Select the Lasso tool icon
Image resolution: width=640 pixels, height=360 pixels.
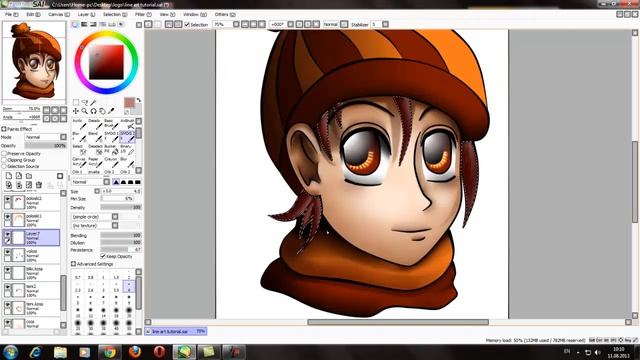(84, 102)
